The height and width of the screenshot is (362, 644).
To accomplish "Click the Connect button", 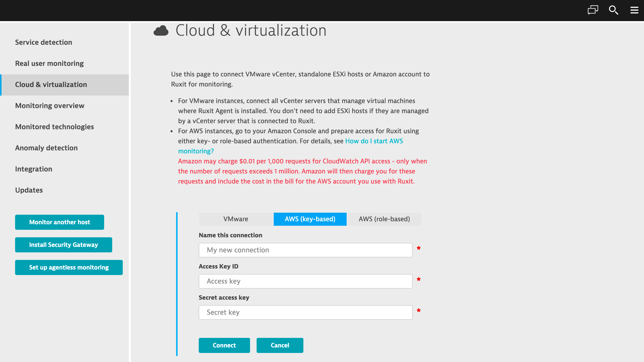I will click(224, 345).
